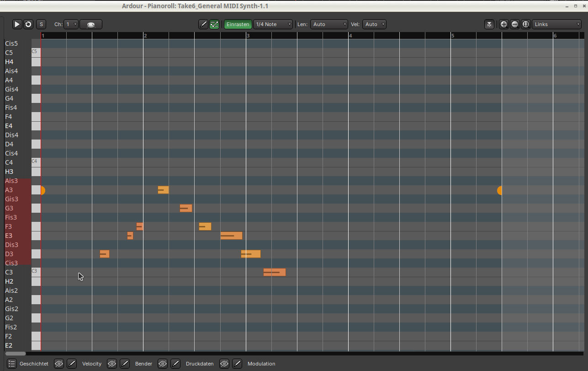The width and height of the screenshot is (588, 371).
Task: Click the solo S button
Action: (41, 24)
